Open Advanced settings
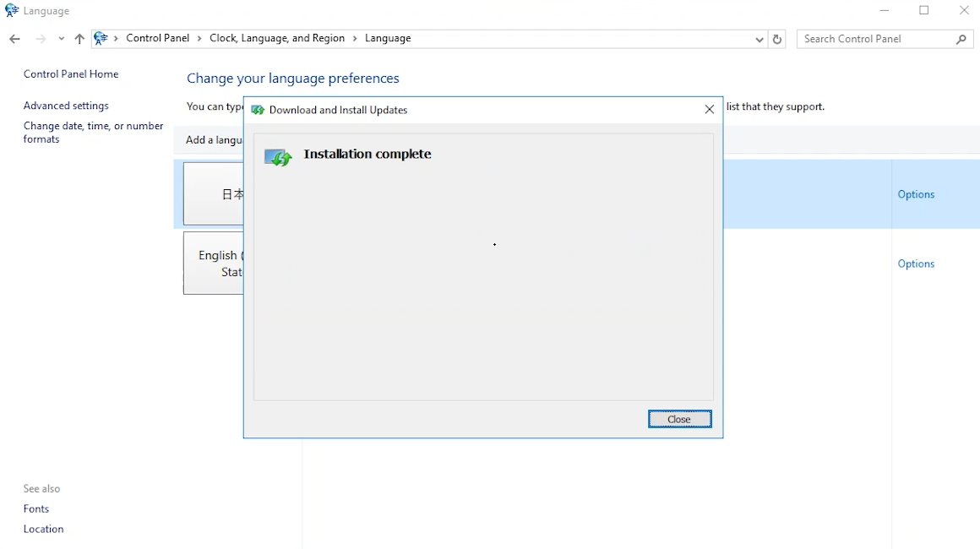 tap(66, 106)
